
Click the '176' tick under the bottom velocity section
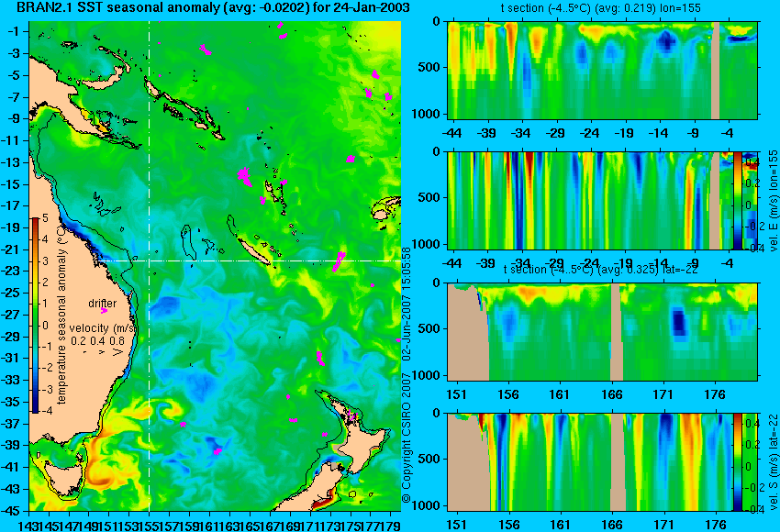(x=716, y=525)
